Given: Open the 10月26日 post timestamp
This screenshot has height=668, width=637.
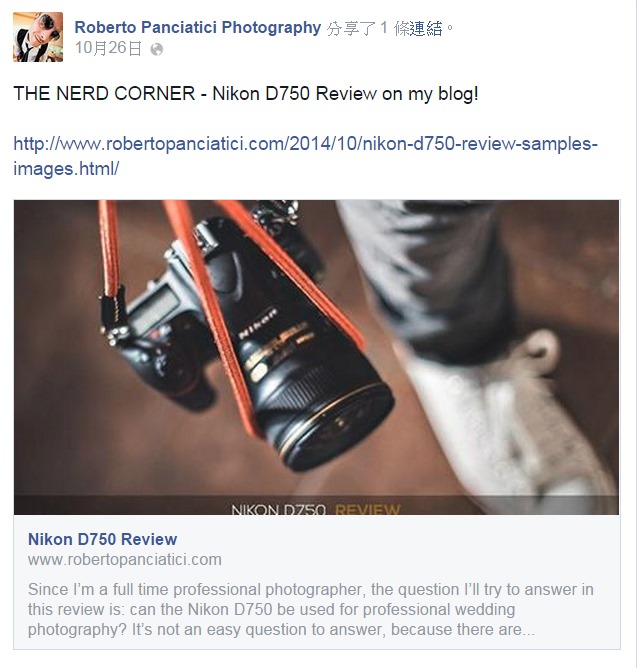Looking at the screenshot, I should 108,48.
